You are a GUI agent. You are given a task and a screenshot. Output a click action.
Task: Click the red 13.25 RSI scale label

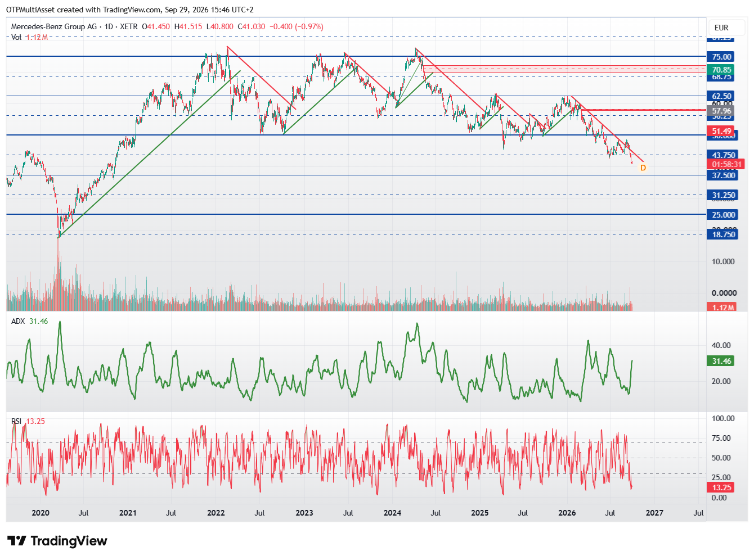pyautogui.click(x=721, y=487)
